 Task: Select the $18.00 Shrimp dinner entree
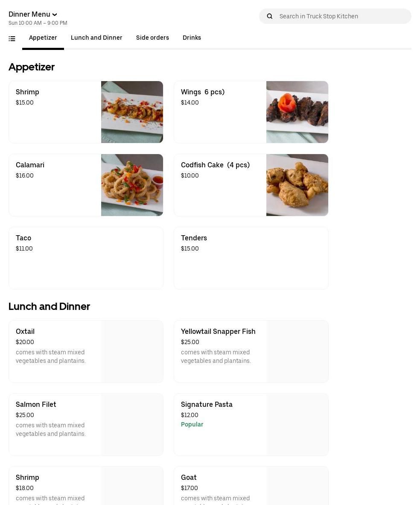86,487
